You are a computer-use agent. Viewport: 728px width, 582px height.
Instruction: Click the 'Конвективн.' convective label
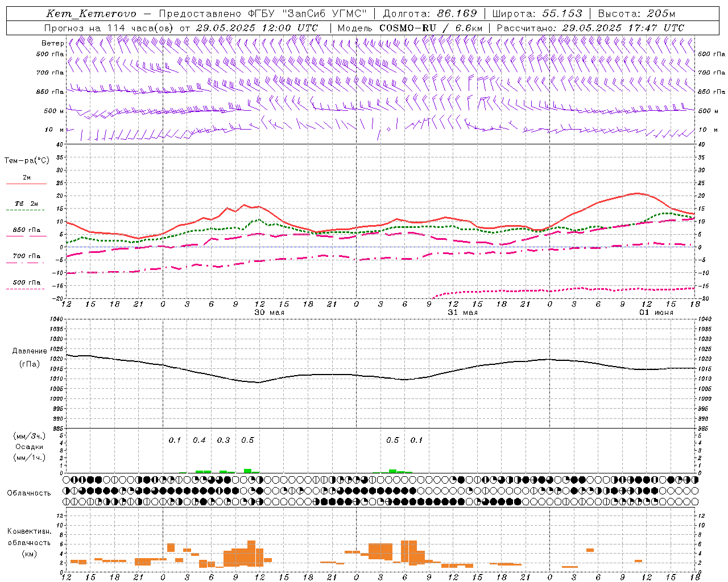pos(29,531)
